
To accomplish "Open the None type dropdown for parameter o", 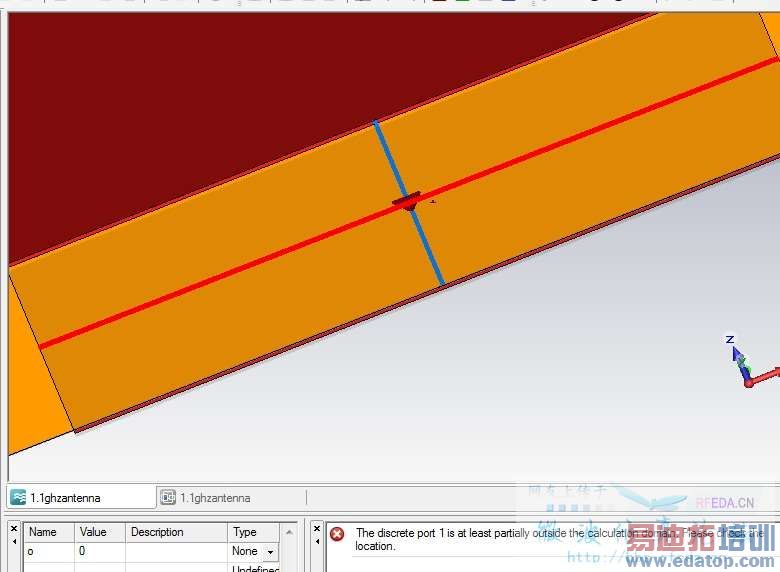I will tap(271, 552).
